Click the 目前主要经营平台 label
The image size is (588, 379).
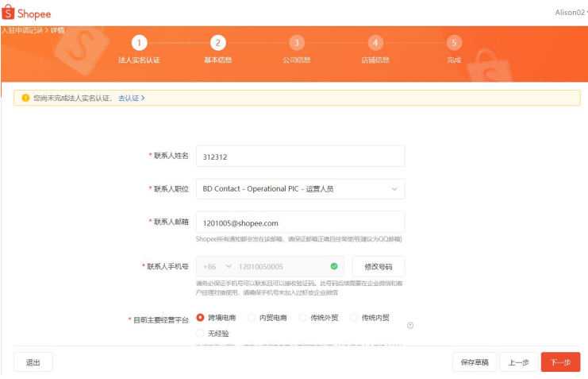click(161, 320)
